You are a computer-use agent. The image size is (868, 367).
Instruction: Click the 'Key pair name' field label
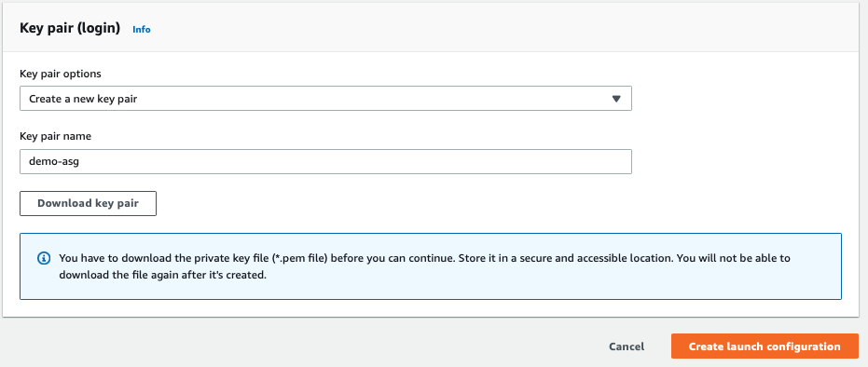[x=55, y=137]
